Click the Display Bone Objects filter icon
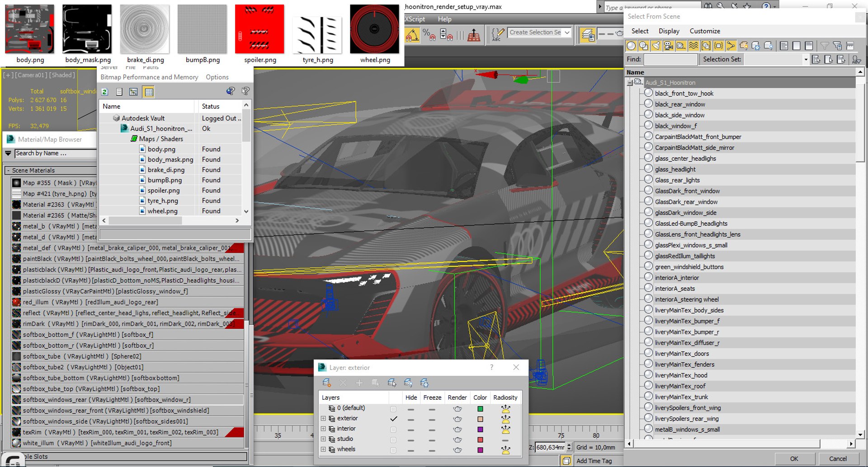The height and width of the screenshot is (467, 868). pyautogui.click(x=731, y=46)
